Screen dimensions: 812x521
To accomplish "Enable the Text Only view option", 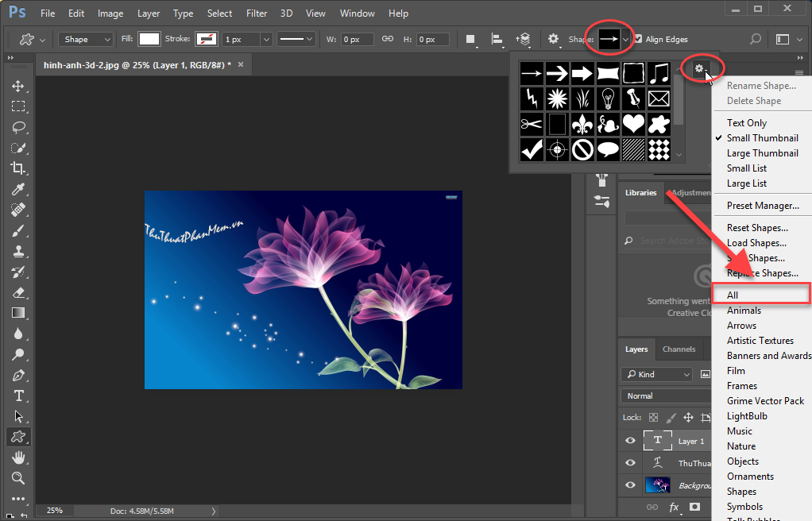I will [x=748, y=122].
